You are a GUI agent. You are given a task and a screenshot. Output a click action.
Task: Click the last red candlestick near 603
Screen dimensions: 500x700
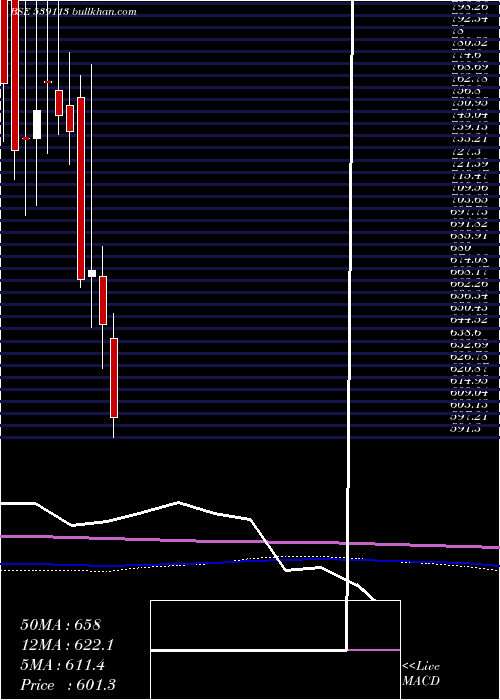click(x=114, y=378)
